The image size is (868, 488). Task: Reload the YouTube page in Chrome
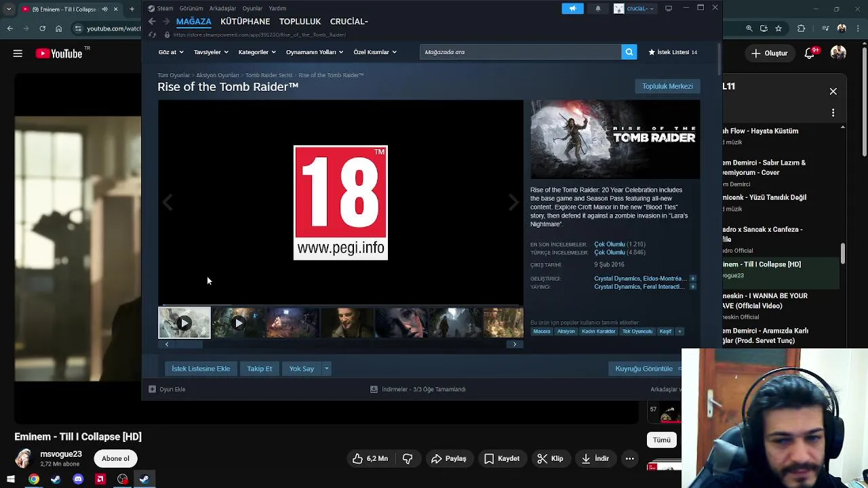coord(42,28)
